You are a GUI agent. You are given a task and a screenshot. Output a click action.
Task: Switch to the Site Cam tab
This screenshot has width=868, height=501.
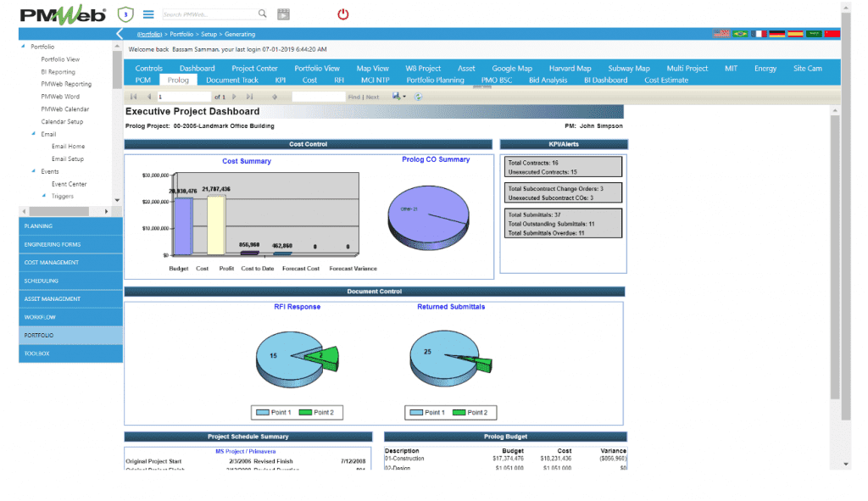tap(808, 68)
